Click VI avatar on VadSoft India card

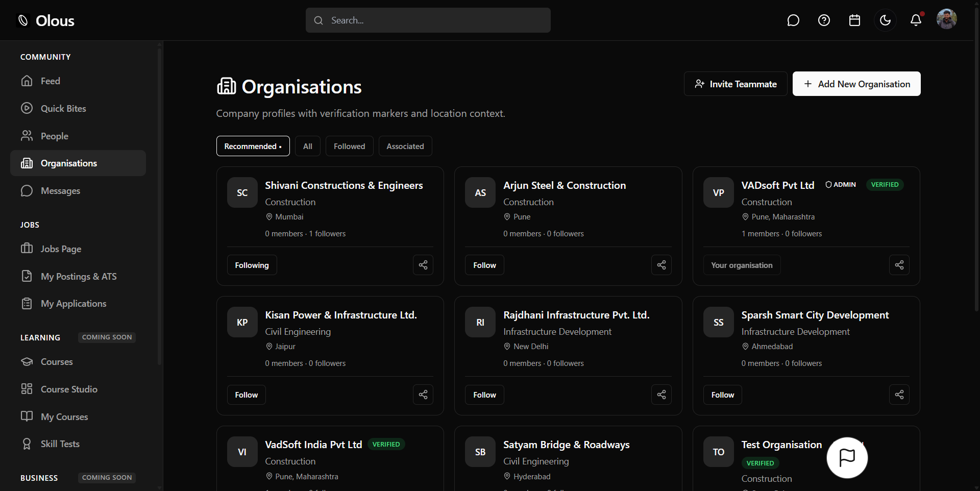pyautogui.click(x=242, y=452)
